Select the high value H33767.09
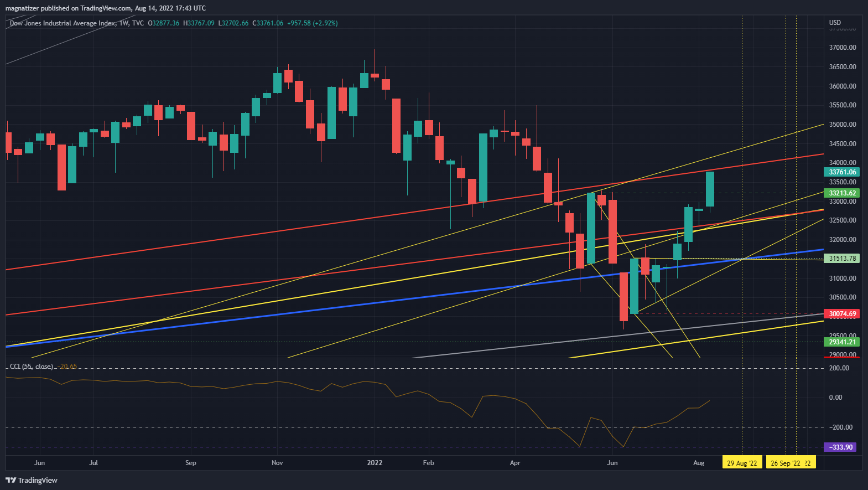The height and width of the screenshot is (490, 868). (x=199, y=23)
